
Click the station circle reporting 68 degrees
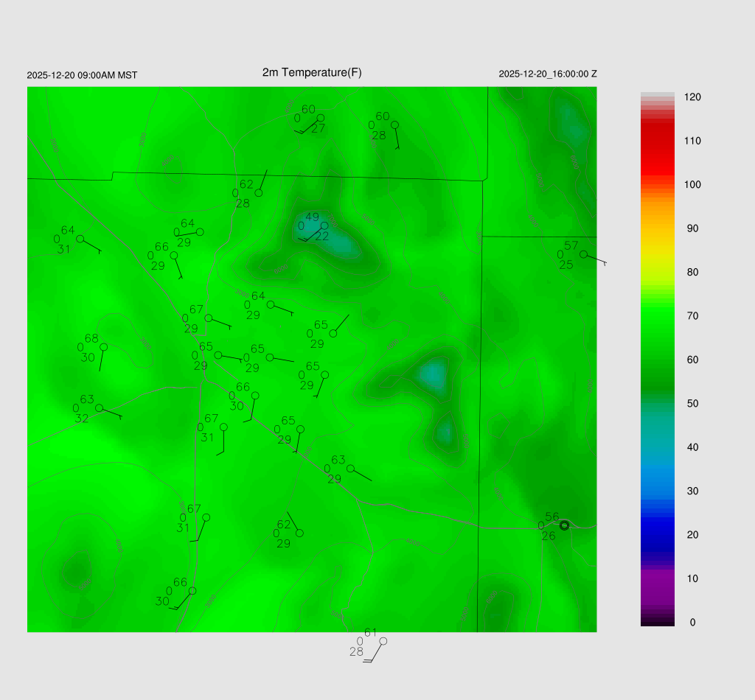104,347
